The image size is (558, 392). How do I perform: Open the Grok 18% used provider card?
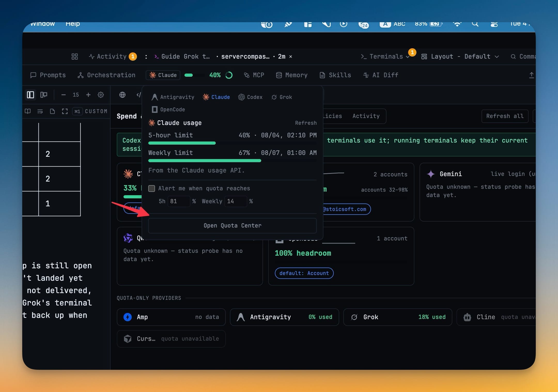tap(398, 317)
